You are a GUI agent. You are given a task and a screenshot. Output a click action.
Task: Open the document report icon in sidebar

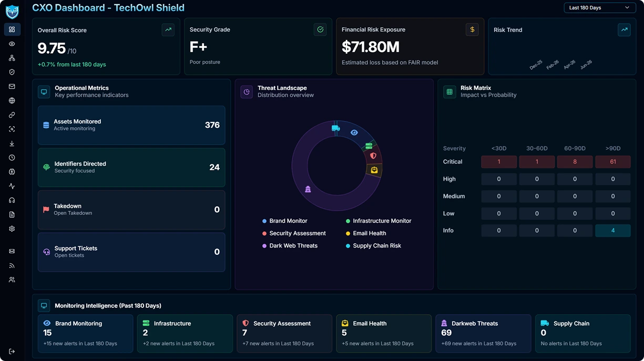pos(12,214)
